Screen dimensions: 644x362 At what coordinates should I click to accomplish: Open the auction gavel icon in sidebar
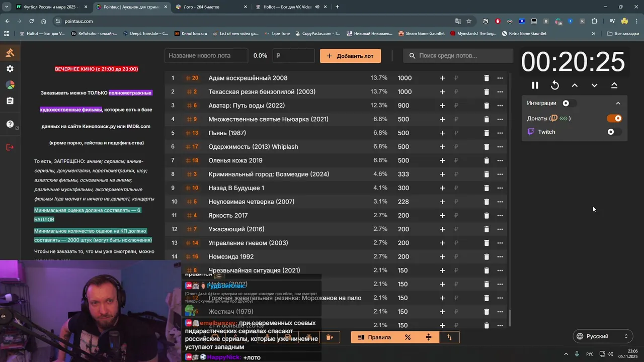click(x=10, y=53)
